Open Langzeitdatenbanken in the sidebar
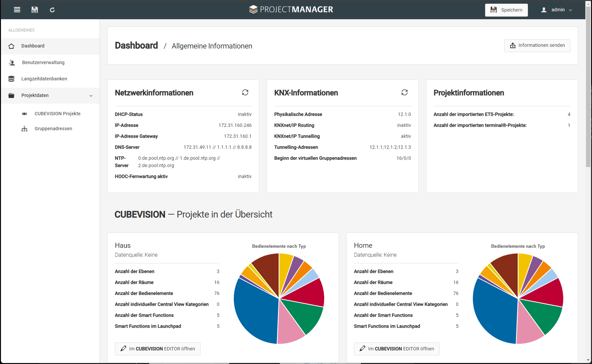 50,79
